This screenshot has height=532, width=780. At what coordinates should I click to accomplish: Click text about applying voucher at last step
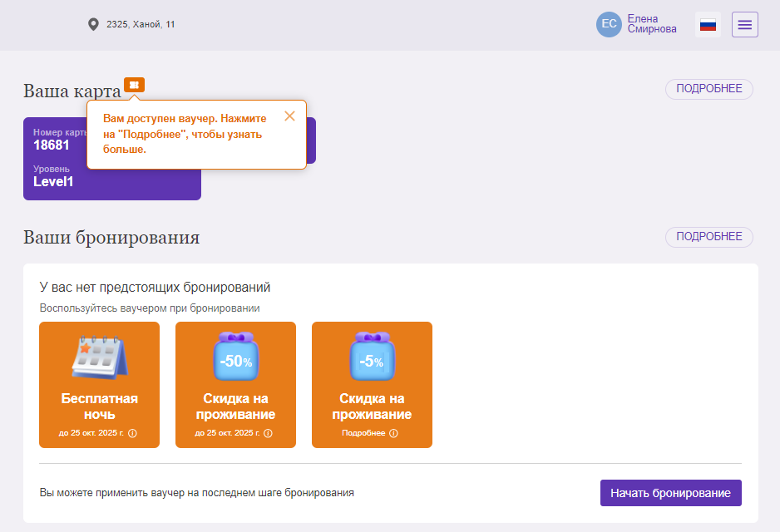coord(197,493)
